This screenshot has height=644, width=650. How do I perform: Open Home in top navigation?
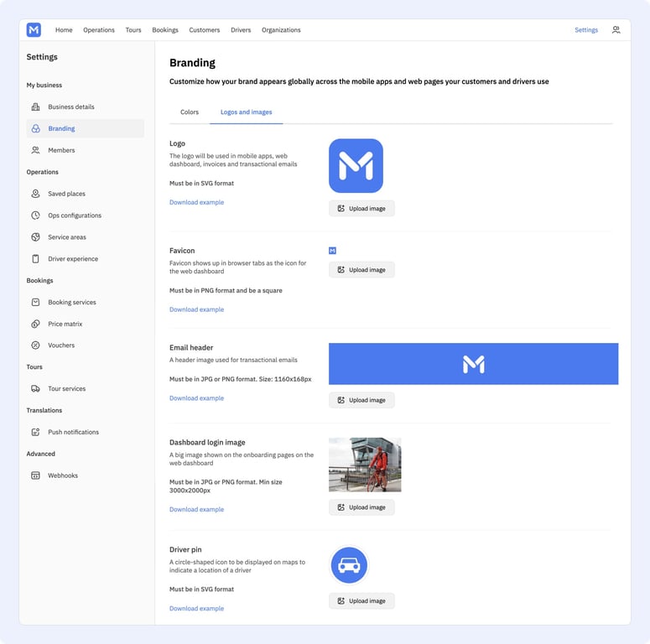tap(64, 30)
